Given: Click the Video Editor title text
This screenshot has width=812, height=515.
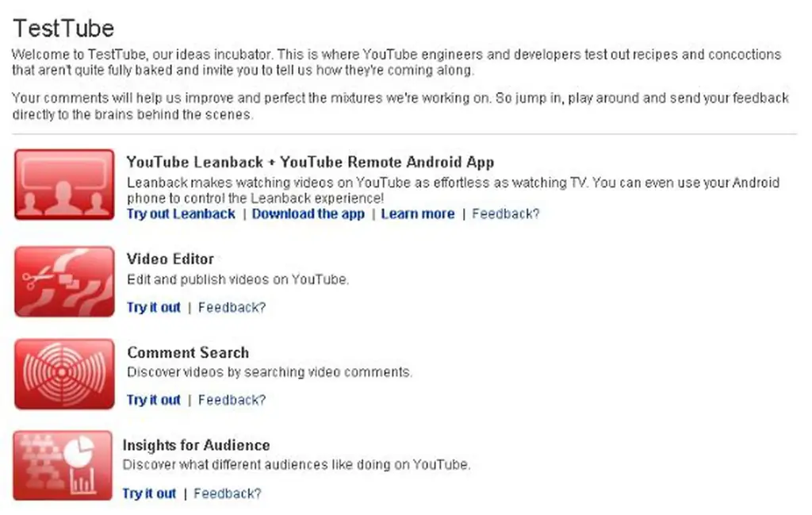Looking at the screenshot, I should (170, 259).
